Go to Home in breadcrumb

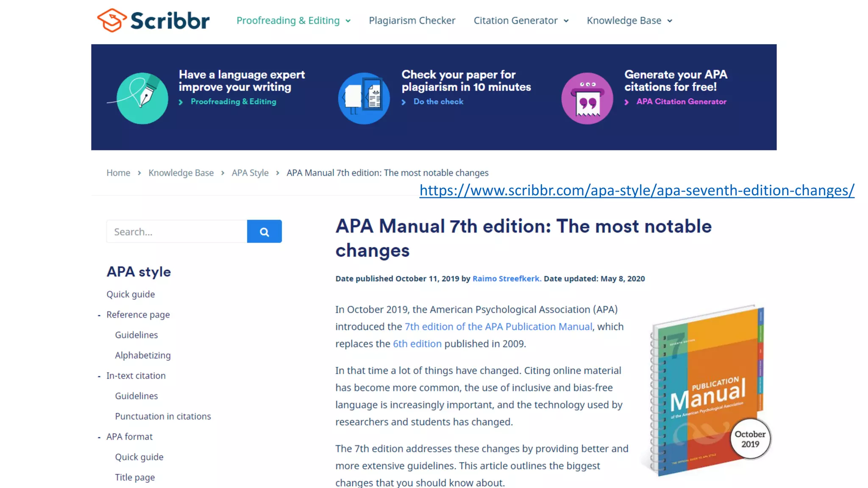coord(118,173)
